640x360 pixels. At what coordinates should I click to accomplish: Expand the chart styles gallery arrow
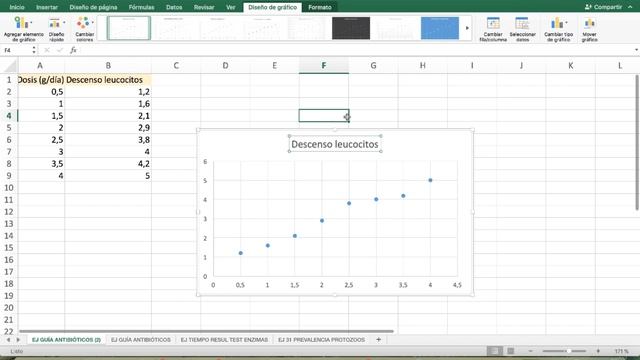coord(467,28)
